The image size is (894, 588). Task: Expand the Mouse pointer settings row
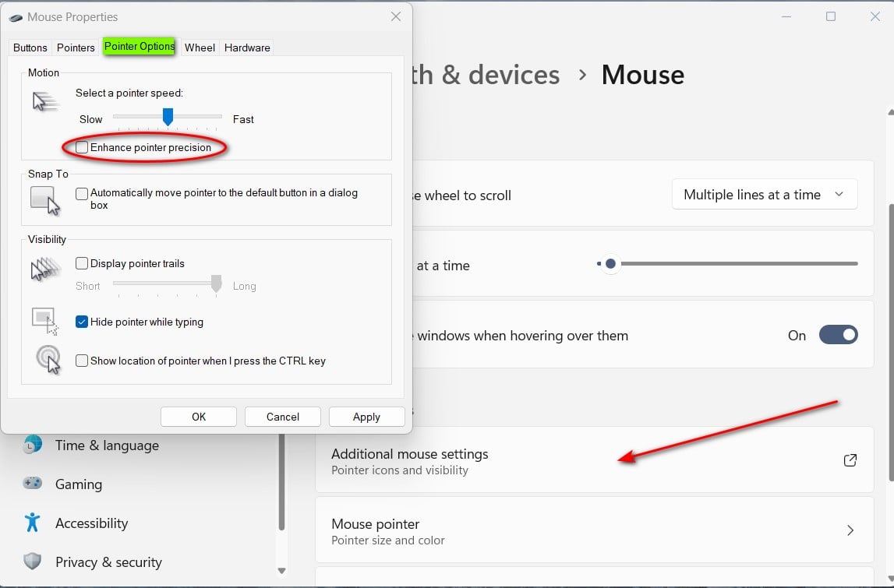[594, 530]
